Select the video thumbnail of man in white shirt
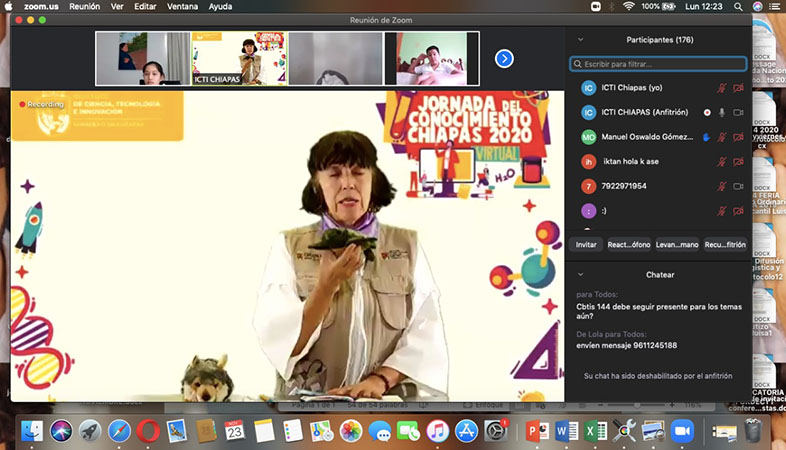Viewport: 786px width, 450px height. pyautogui.click(x=432, y=59)
